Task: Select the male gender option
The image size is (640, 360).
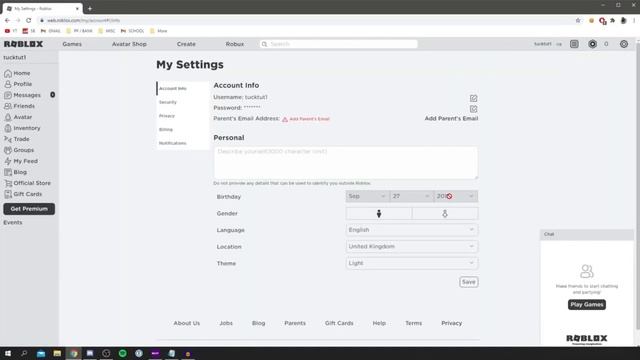Action: 379,213
